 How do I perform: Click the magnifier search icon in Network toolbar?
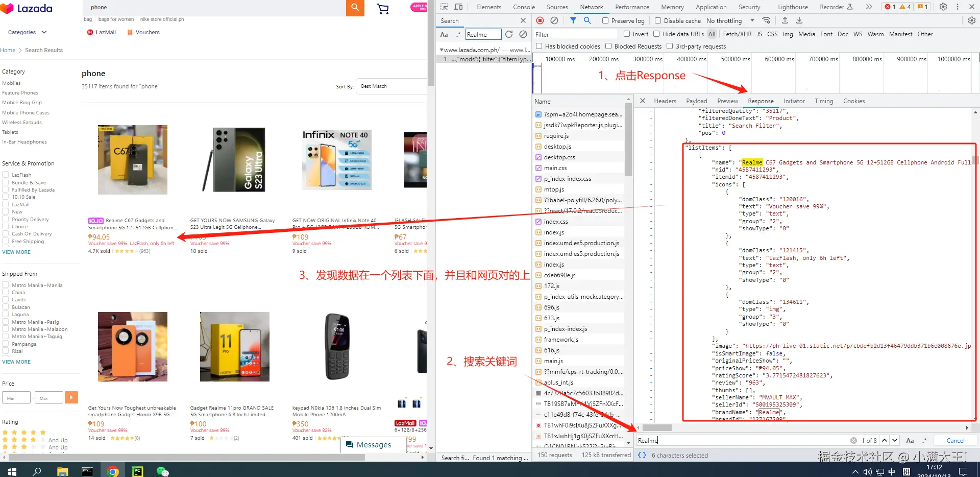coord(587,20)
